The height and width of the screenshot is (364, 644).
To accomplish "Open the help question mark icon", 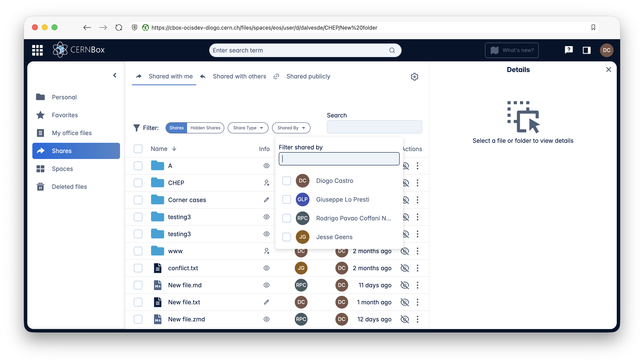I will 568,50.
